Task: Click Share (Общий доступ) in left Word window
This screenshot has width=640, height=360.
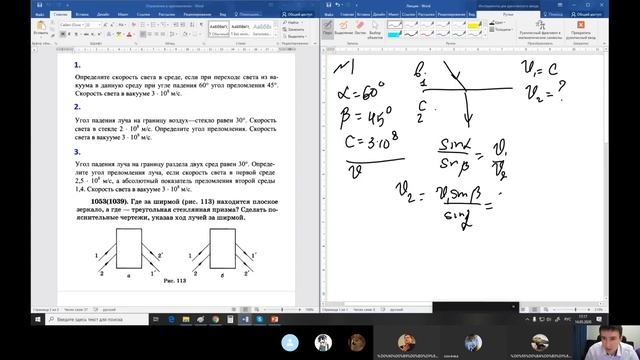Action: point(297,14)
